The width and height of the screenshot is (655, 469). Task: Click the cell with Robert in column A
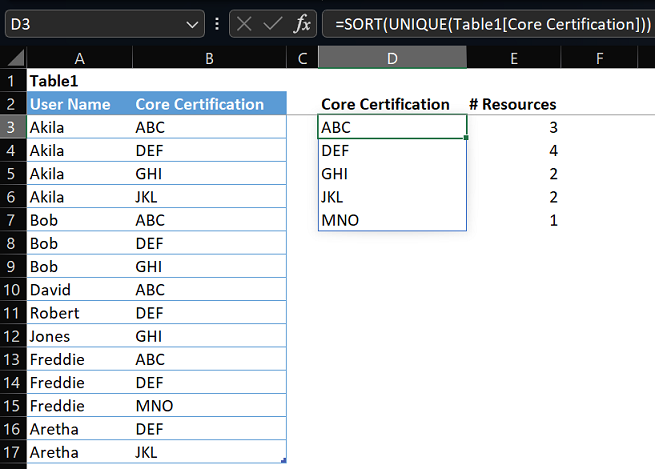79,313
